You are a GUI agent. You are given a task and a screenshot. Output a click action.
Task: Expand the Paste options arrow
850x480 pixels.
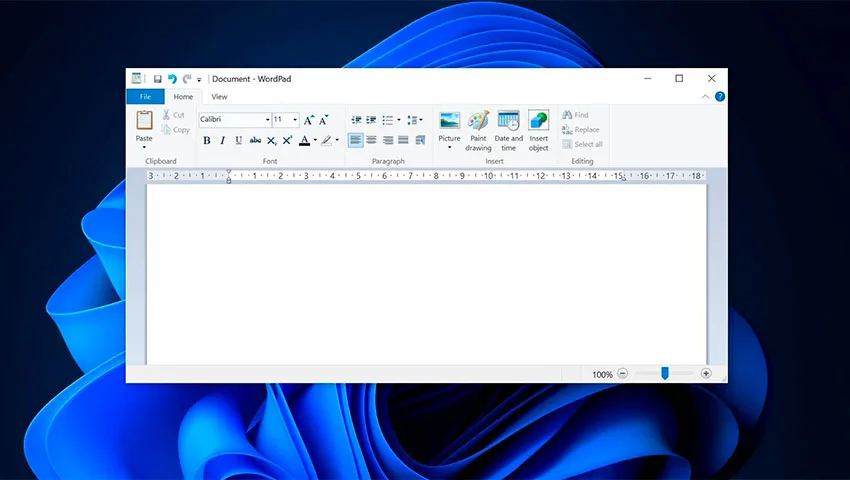[144, 147]
